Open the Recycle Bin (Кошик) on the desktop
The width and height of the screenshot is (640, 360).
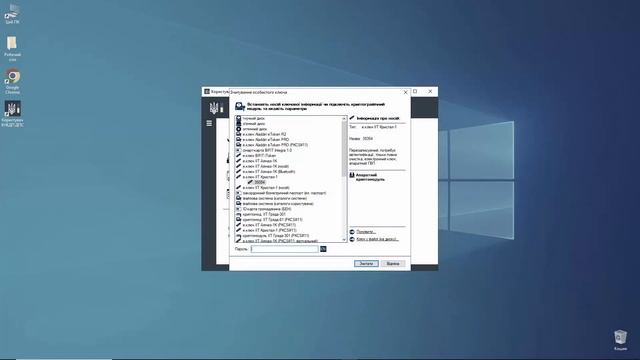620,340
